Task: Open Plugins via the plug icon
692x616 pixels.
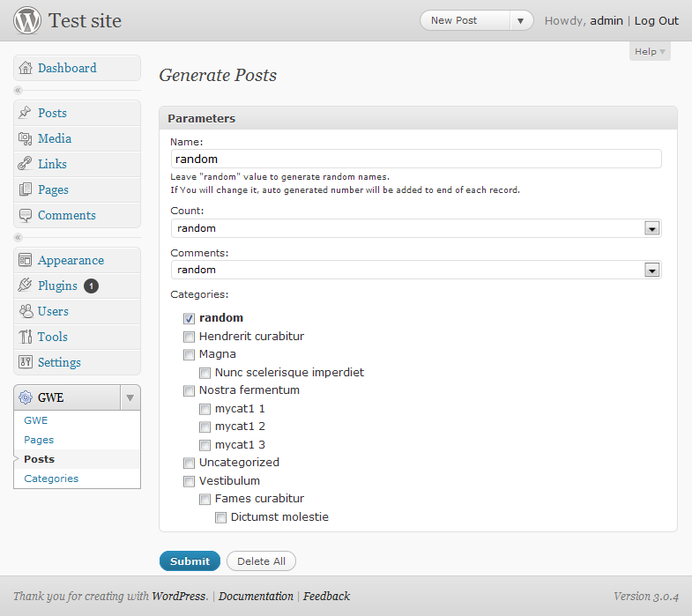Action: coord(26,285)
